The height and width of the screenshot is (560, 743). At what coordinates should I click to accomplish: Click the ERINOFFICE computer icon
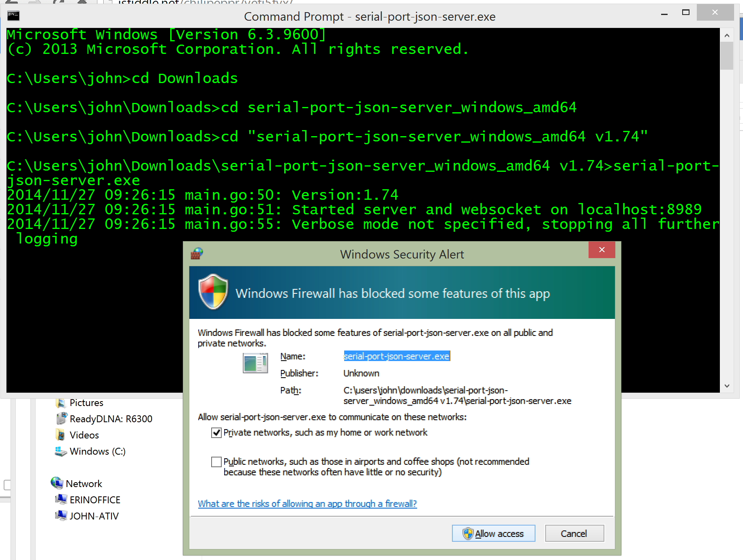[x=61, y=499]
